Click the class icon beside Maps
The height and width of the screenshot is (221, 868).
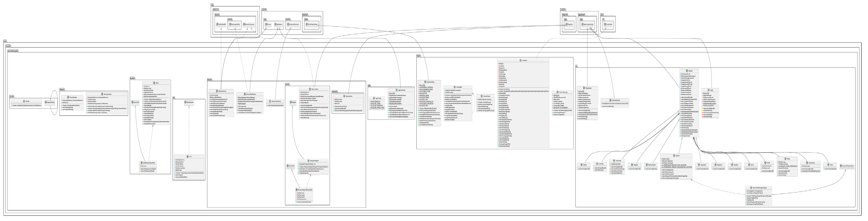[785, 158]
